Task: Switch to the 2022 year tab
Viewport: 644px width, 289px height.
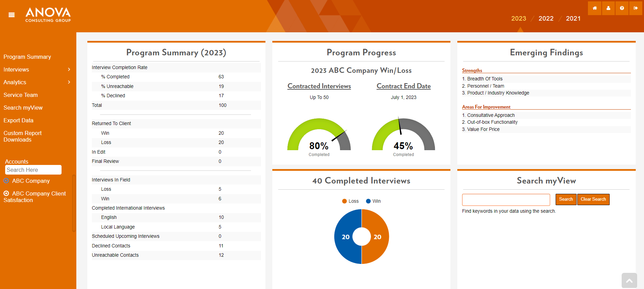Action: coord(546,19)
